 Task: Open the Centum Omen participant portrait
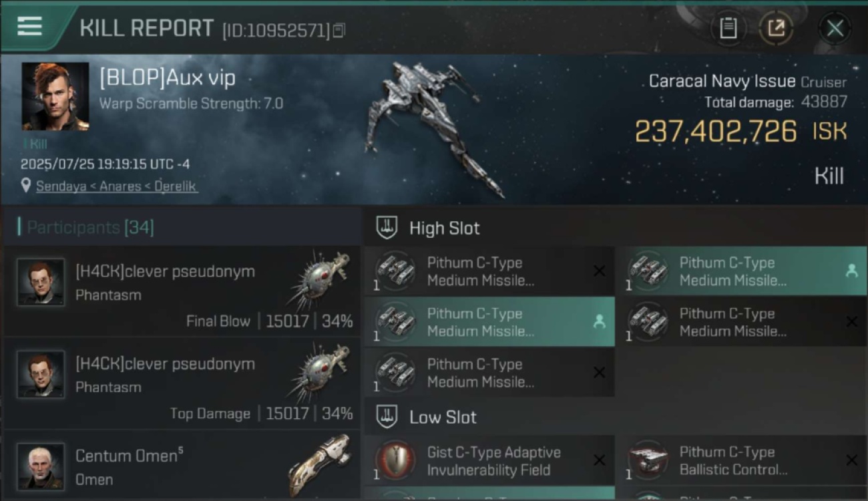click(41, 466)
